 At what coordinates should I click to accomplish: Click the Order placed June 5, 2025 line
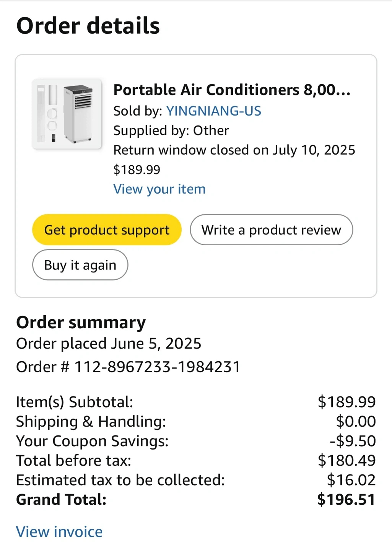[x=109, y=344]
